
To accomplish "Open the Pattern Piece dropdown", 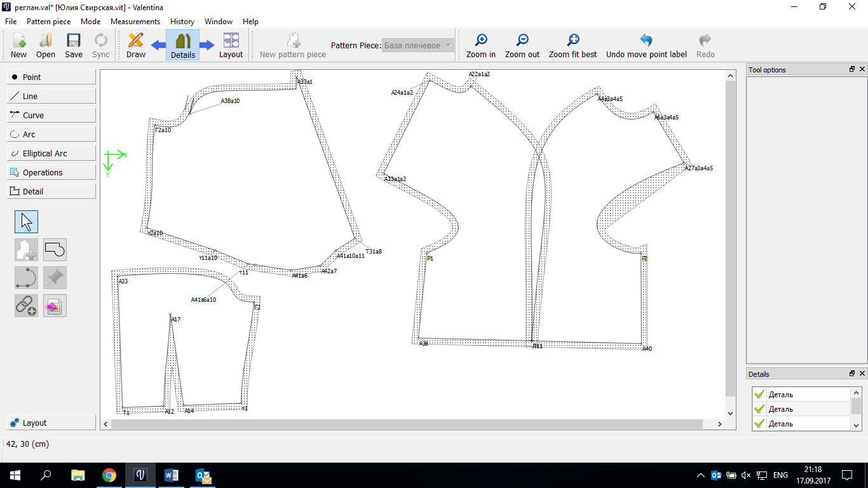I will [x=418, y=45].
